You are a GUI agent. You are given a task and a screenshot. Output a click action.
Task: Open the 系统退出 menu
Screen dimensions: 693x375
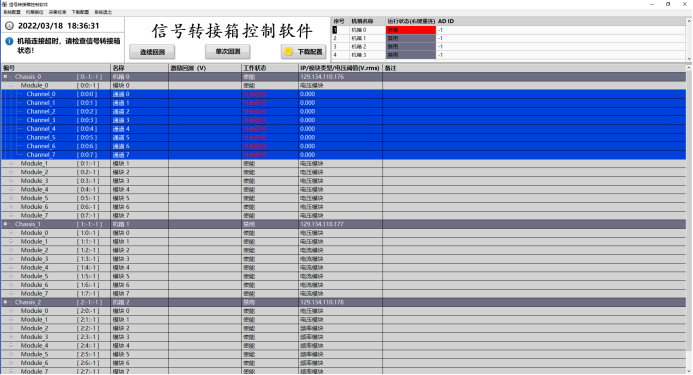103,12
